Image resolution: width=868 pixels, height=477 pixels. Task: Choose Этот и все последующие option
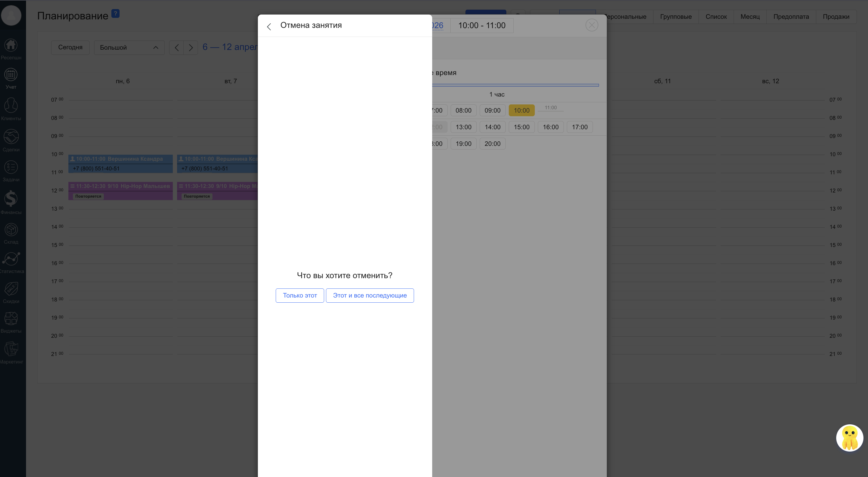click(370, 295)
